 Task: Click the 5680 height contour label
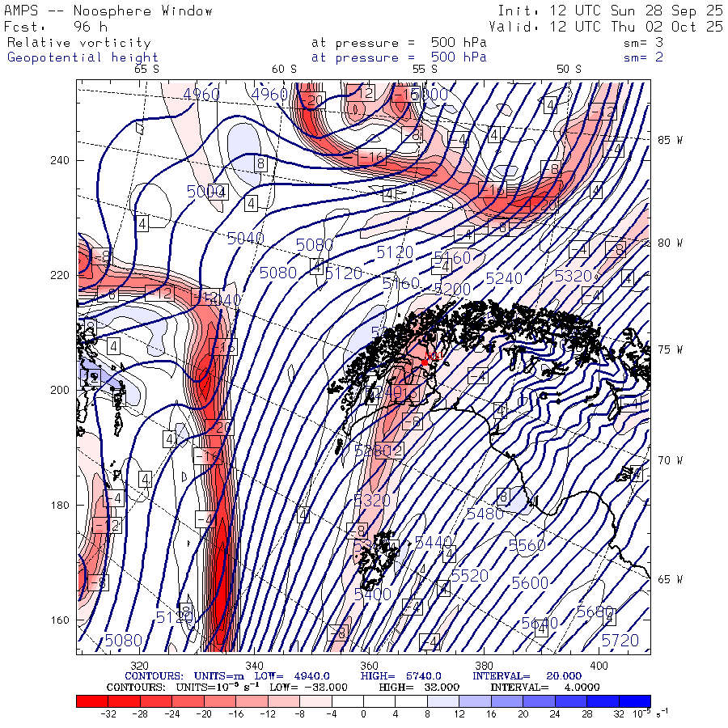tap(595, 612)
